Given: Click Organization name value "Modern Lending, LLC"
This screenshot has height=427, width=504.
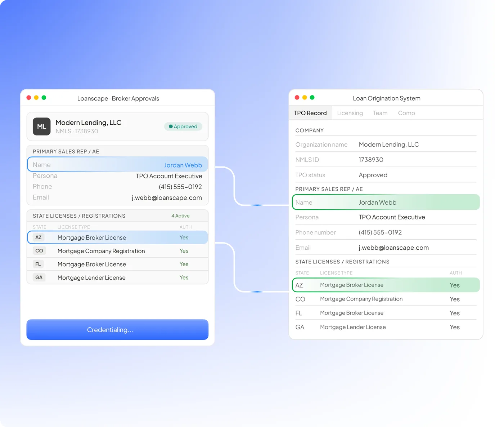Looking at the screenshot, I should (389, 144).
